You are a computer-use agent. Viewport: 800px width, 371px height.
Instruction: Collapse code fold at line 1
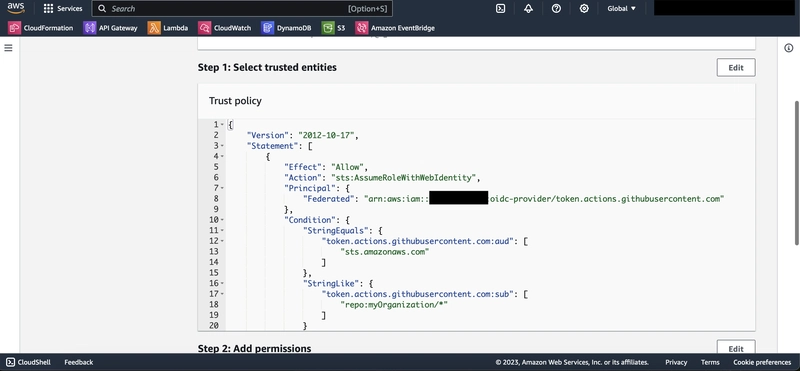(222, 125)
